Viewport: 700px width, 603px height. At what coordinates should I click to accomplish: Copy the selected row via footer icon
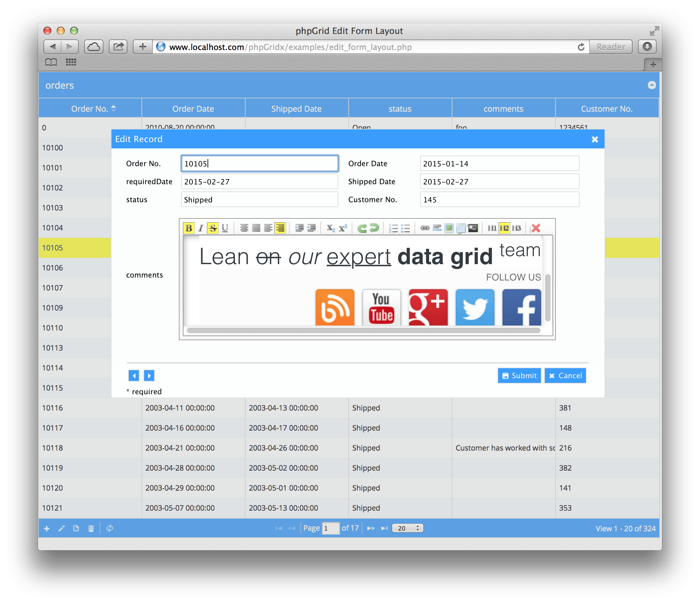click(x=76, y=528)
